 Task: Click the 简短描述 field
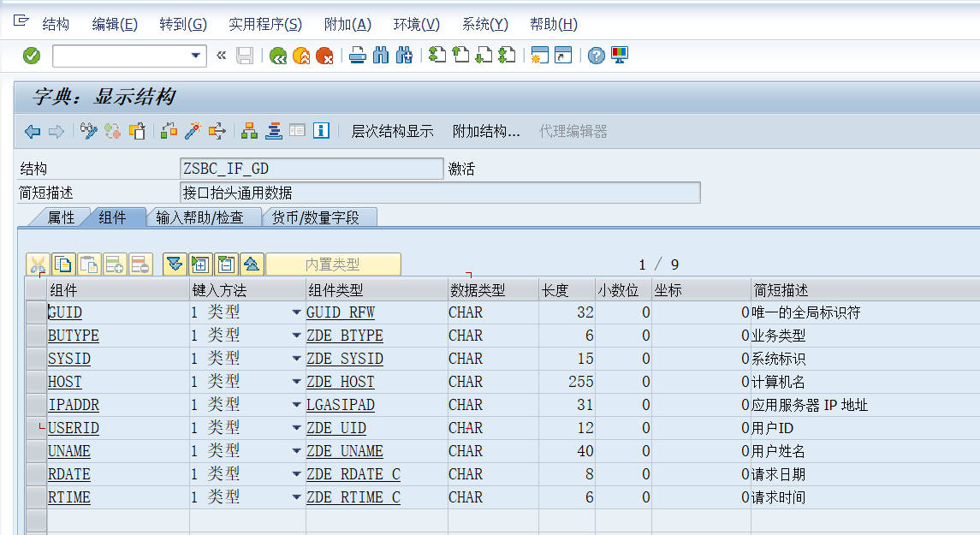pyautogui.click(x=440, y=193)
